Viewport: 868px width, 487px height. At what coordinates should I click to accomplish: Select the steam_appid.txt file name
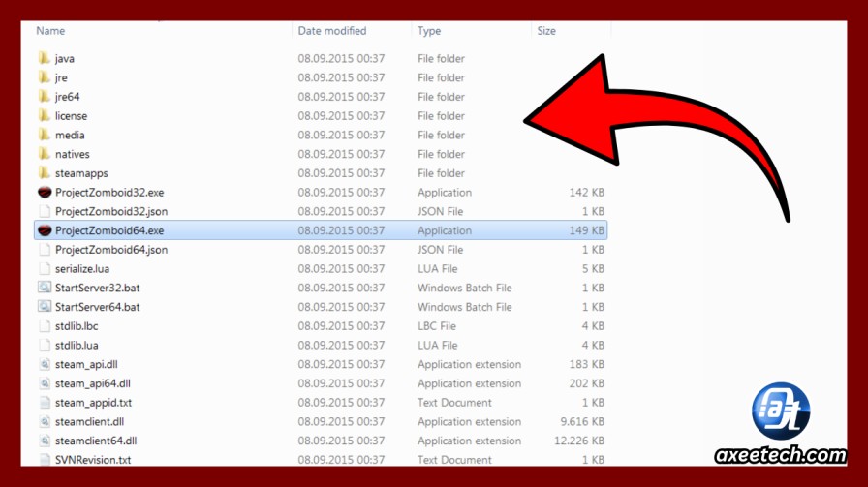point(94,403)
